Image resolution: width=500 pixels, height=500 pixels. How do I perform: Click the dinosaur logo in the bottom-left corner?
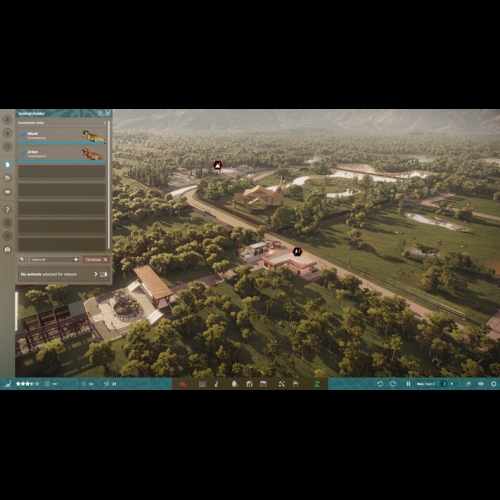(x=8, y=384)
